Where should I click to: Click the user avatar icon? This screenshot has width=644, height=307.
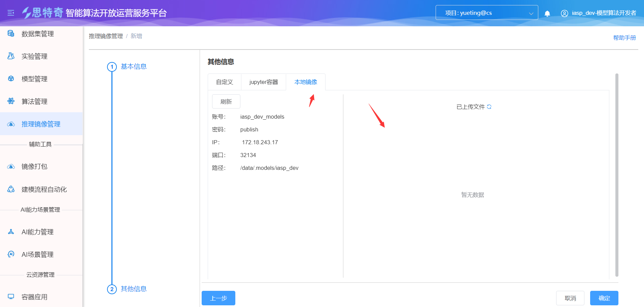565,13
